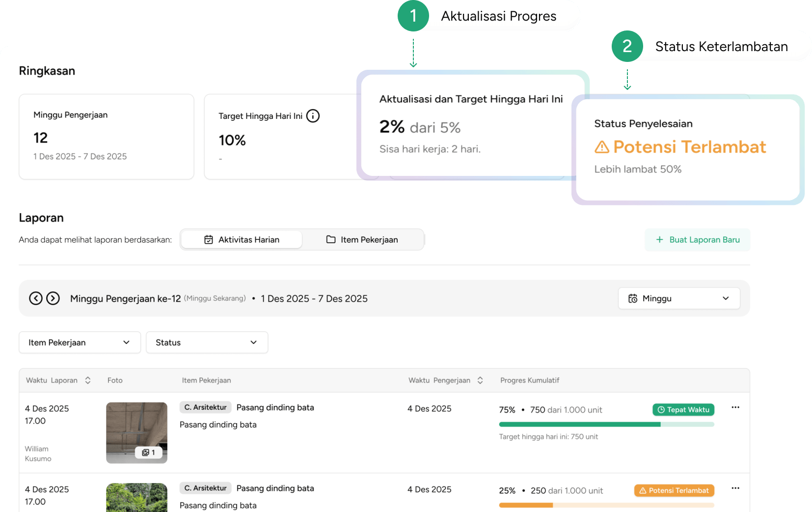Image resolution: width=812 pixels, height=512 pixels.
Task: Click the '2% dari 5%' progress value
Action: point(420,127)
